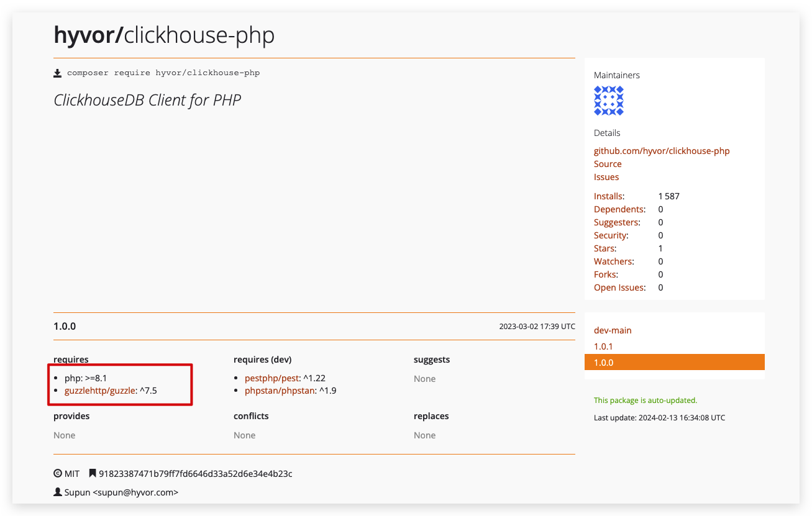Click the Forks stat link

(x=606, y=274)
